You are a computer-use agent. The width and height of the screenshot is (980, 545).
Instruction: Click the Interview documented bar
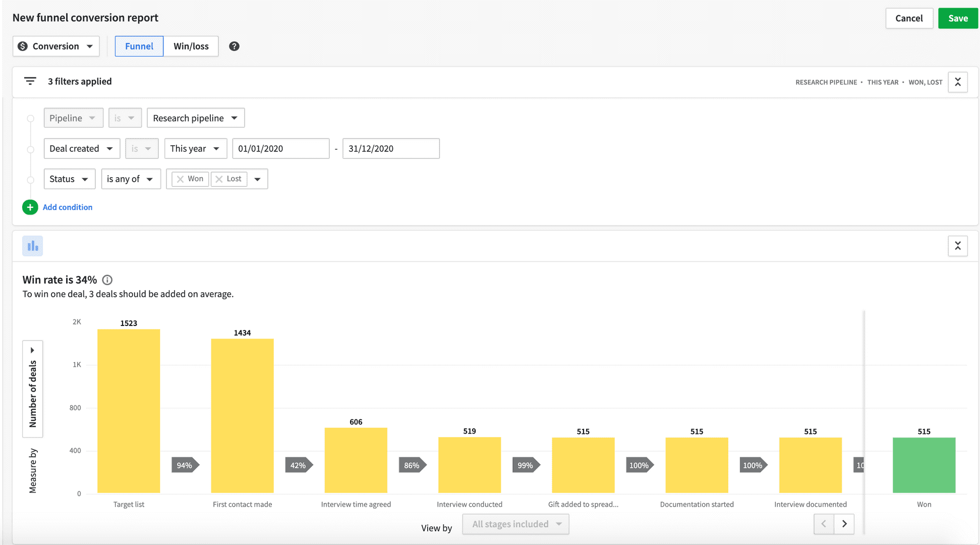(x=811, y=465)
